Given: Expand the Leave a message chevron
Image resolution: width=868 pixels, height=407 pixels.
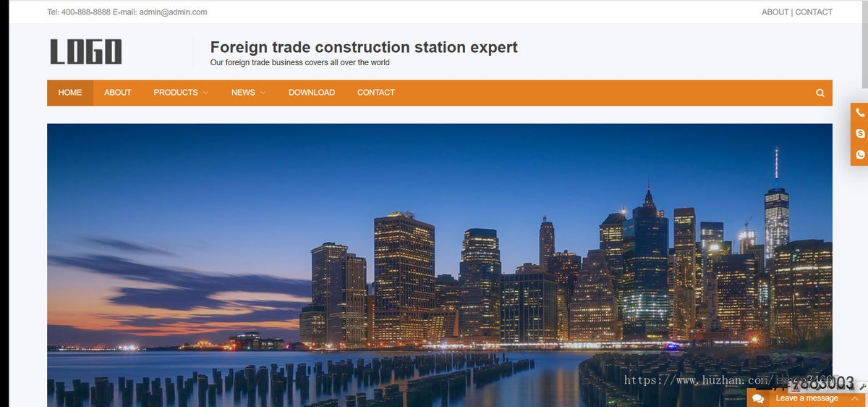Looking at the screenshot, I should [x=854, y=398].
